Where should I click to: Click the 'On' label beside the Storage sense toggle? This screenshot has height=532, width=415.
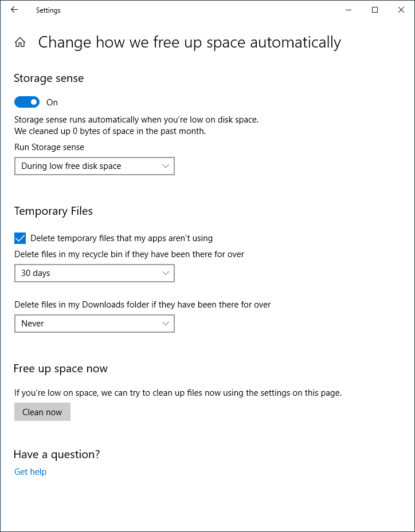(x=52, y=103)
